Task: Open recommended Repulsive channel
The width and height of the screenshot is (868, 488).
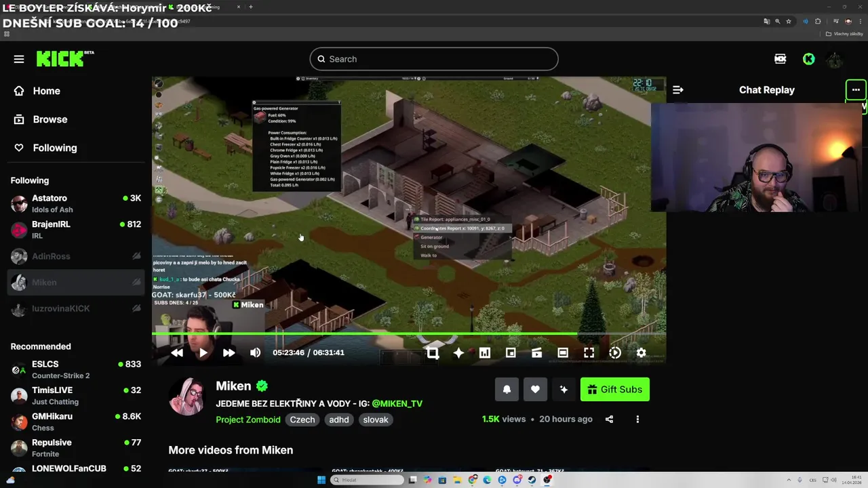Action: click(x=76, y=447)
